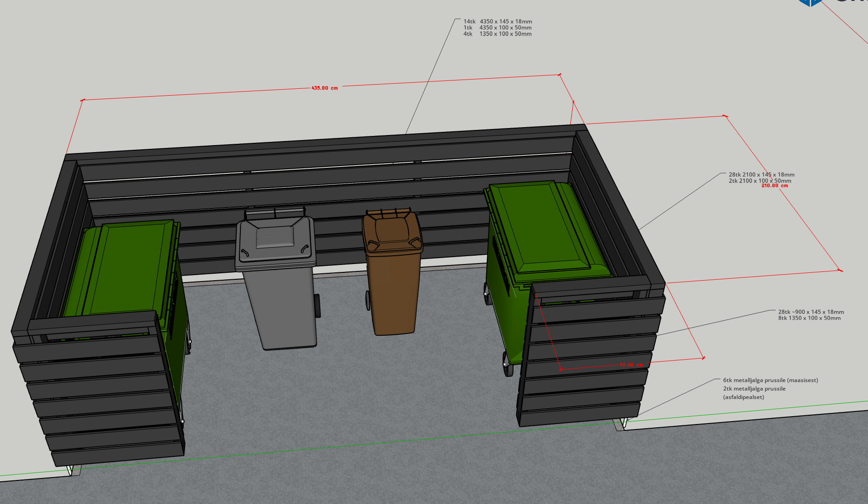Image resolution: width=868 pixels, height=504 pixels.
Task: Click the '28tk ~900 x 145 x 18mm' annotation
Action: pos(811,312)
